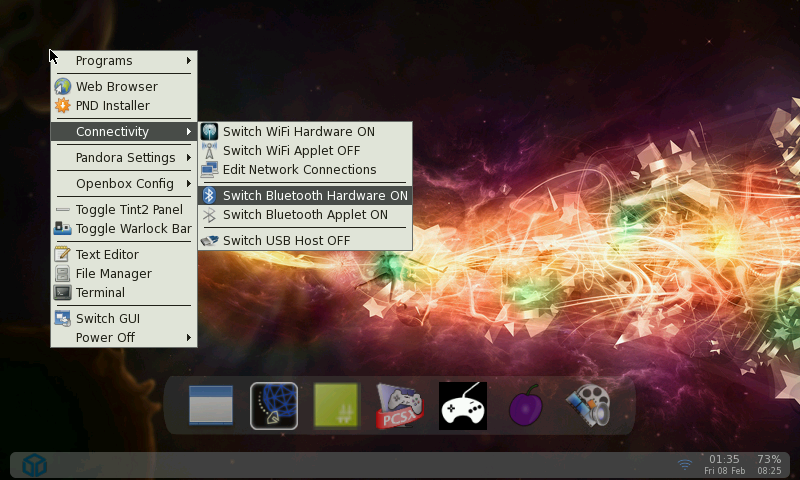Expand the Openbox Config submenu arrow
The height and width of the screenshot is (480, 800).
tap(189, 184)
